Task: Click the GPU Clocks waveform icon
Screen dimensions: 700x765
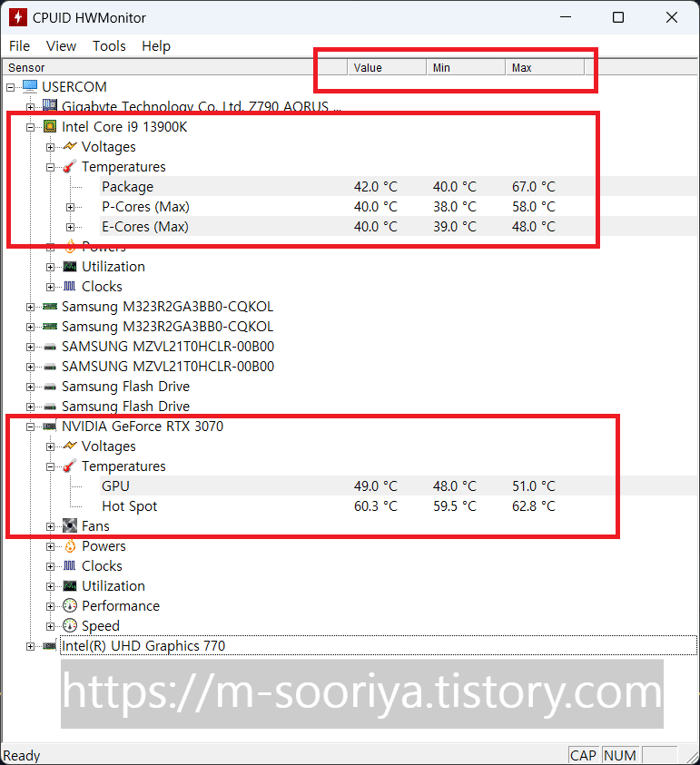Action: tap(70, 566)
